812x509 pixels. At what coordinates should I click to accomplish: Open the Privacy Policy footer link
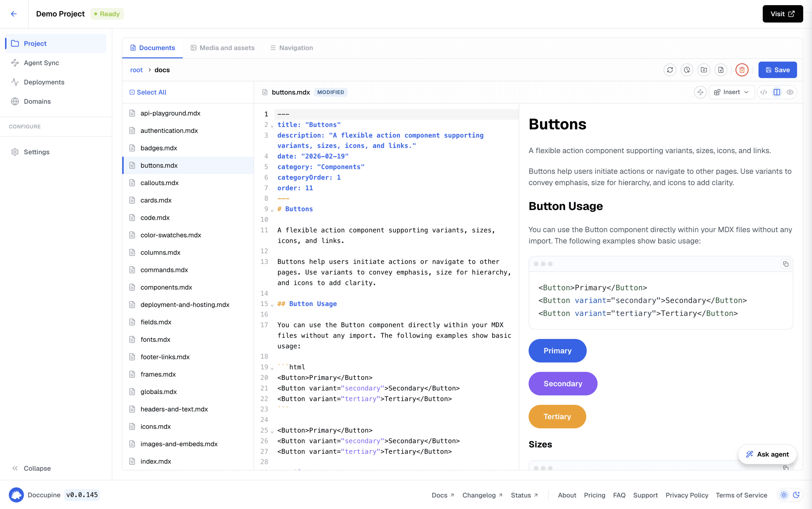[x=687, y=495]
